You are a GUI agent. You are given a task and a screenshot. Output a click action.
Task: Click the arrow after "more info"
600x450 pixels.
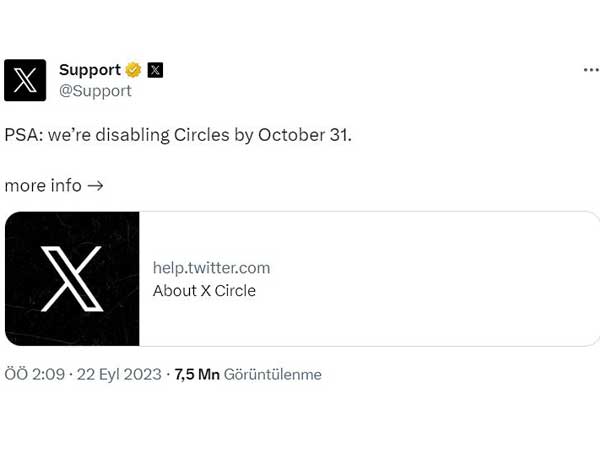[95, 186]
